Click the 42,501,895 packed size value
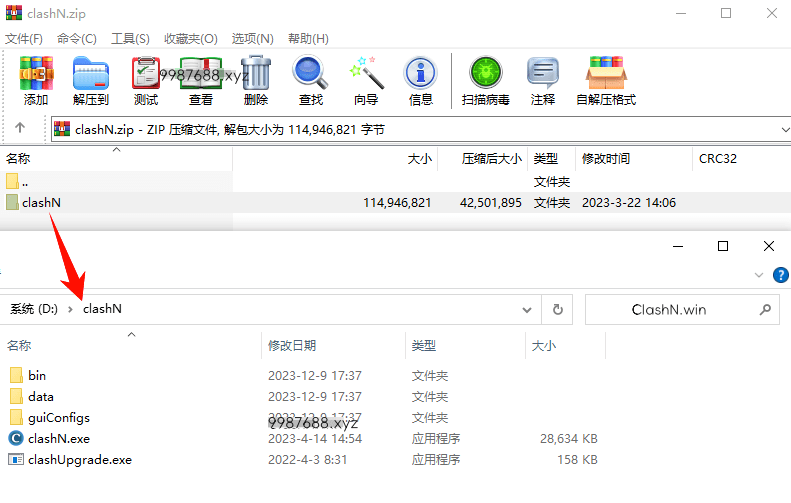Viewport: 791px width, 503px height. coord(490,202)
